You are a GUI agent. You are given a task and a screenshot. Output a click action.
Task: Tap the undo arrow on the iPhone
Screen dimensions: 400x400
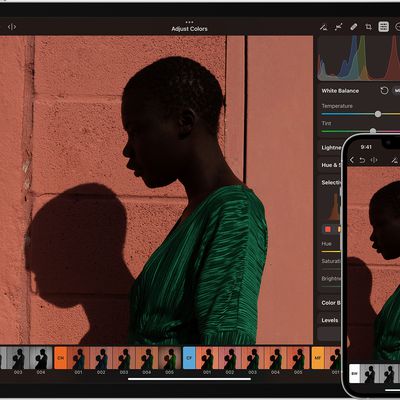[362, 160]
